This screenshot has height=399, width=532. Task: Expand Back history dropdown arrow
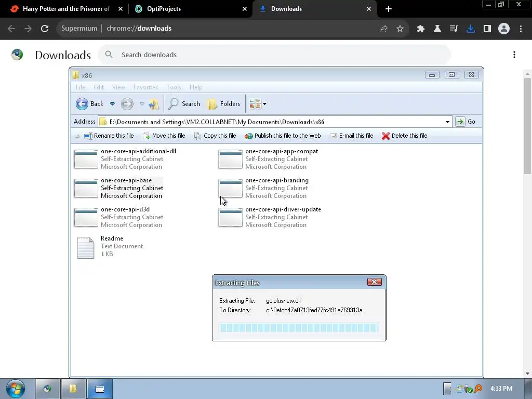coord(112,104)
